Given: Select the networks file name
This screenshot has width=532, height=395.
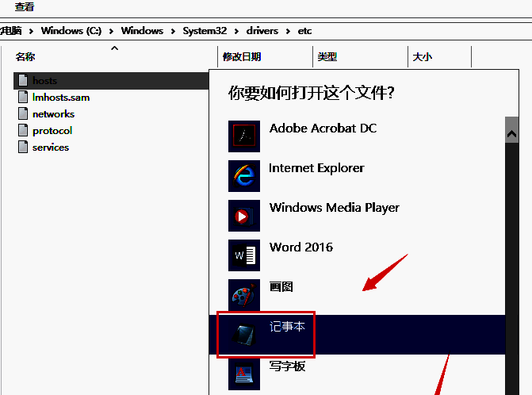Looking at the screenshot, I should click(x=53, y=114).
